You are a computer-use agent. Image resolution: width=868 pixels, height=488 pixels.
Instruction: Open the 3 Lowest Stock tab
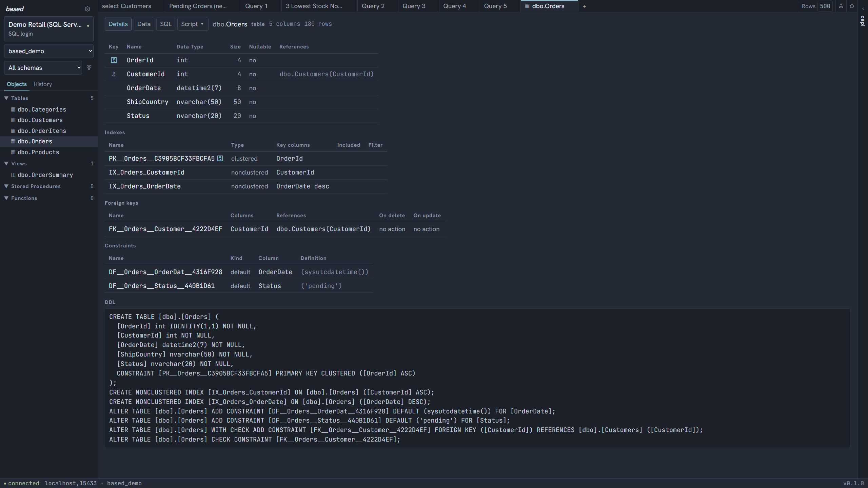pos(319,6)
